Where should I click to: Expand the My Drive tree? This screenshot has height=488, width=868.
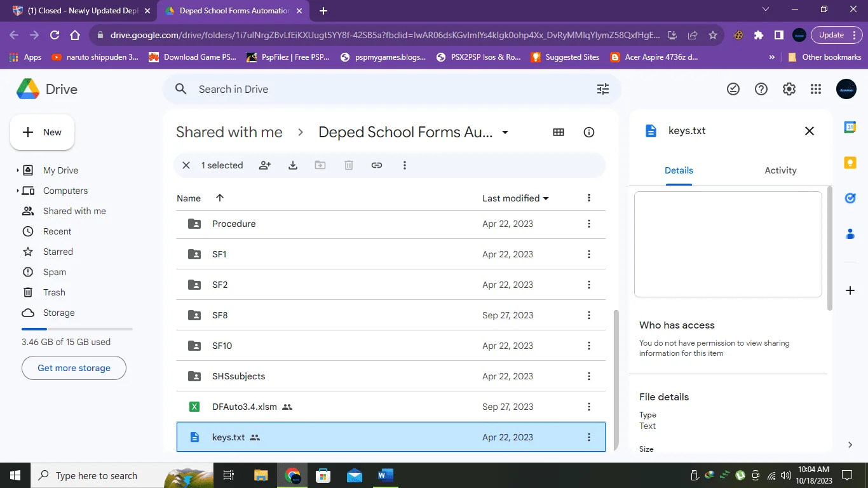(x=17, y=170)
